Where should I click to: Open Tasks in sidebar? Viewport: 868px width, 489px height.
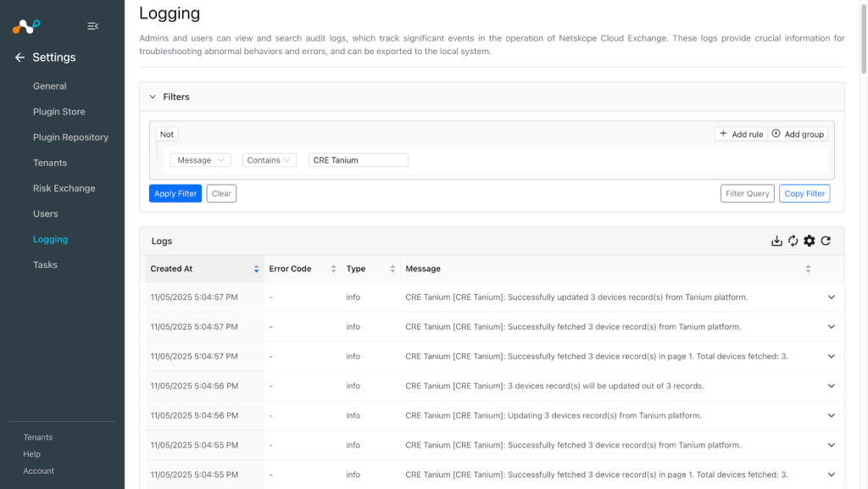pos(46,264)
